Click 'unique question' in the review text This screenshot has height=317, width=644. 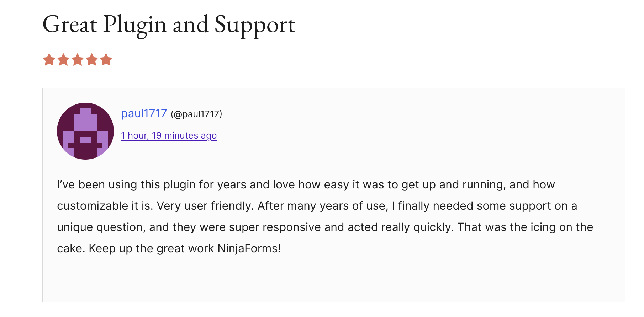[x=101, y=227]
